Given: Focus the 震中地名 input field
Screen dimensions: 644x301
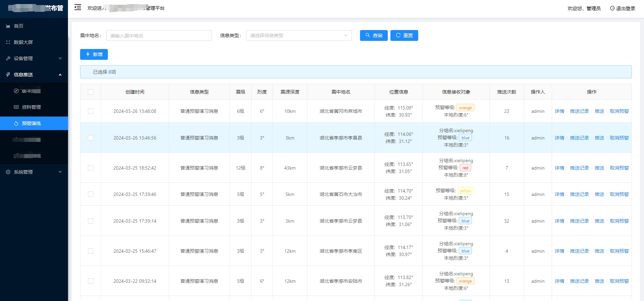Looking at the screenshot, I should 159,35.
